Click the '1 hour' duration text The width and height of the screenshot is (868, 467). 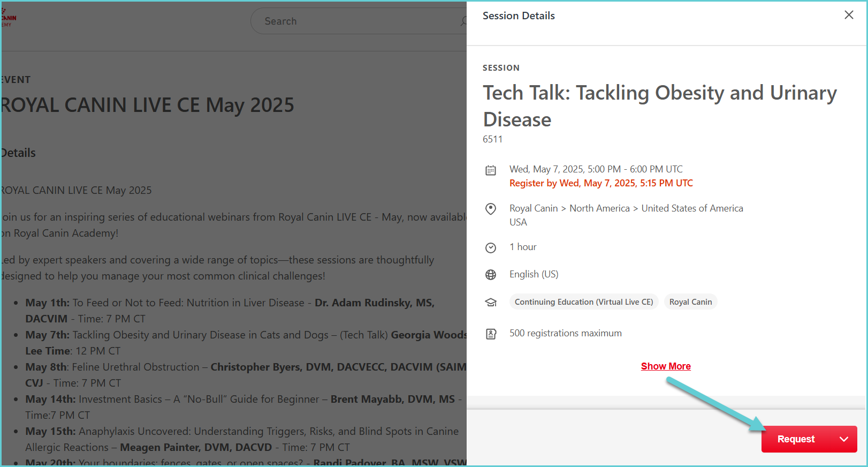(523, 247)
